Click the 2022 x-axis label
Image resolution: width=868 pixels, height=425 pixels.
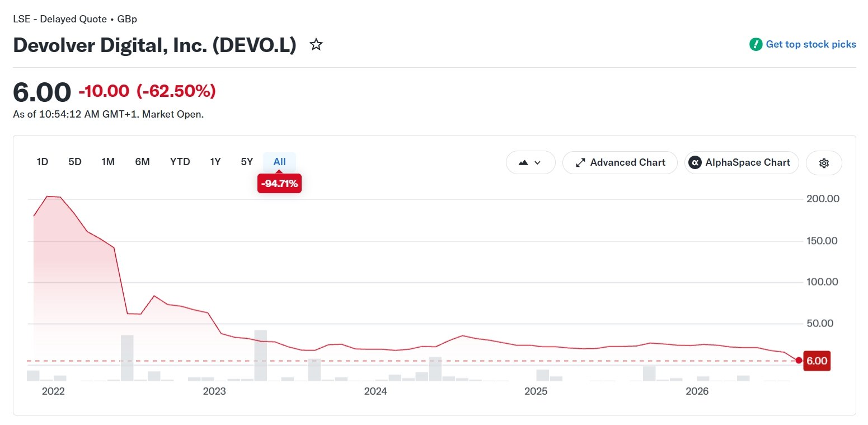pyautogui.click(x=53, y=391)
